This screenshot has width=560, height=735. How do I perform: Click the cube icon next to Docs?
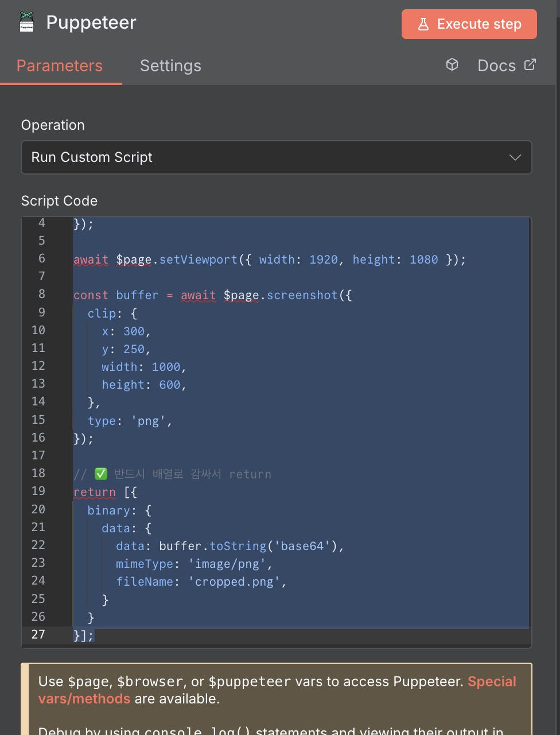click(452, 65)
